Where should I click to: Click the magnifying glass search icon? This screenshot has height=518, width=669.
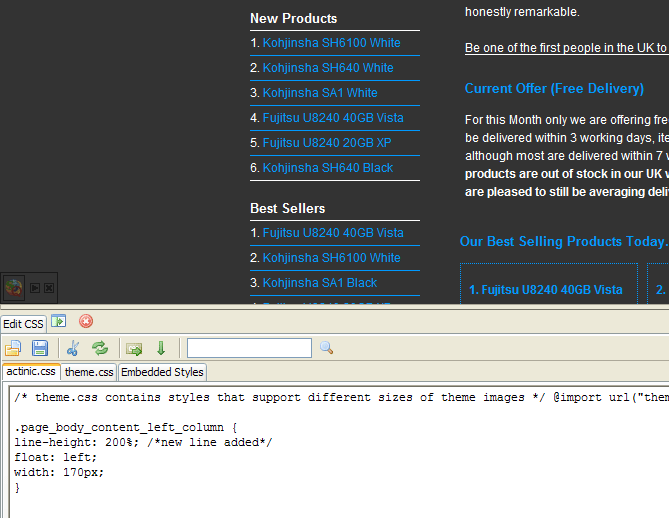(326, 348)
